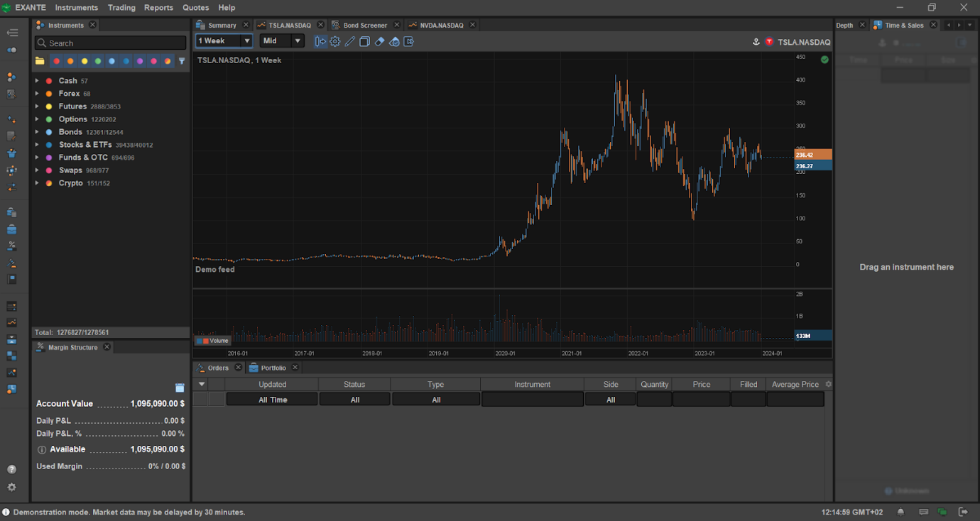Viewport: 980px width, 521px height.
Task: Expand the Crypto category arrow
Action: [37, 183]
